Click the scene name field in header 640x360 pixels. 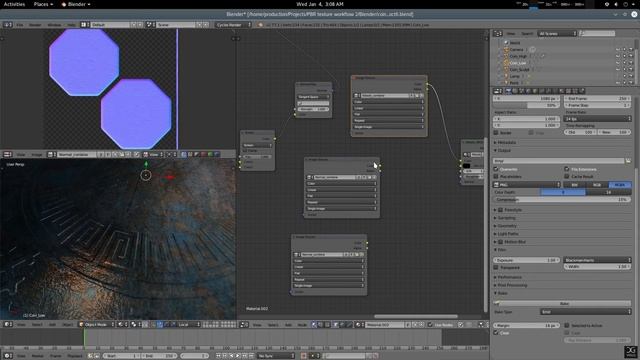tap(176, 25)
